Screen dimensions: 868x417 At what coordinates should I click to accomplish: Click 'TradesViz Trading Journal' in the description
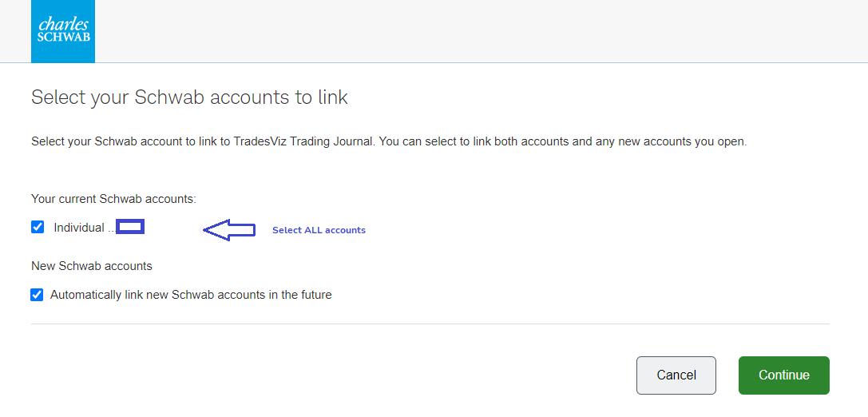coord(305,141)
